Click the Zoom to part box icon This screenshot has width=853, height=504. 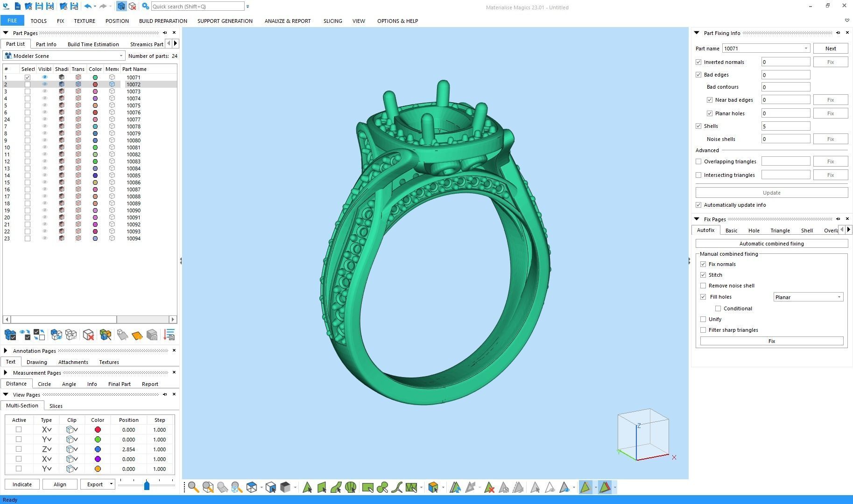click(208, 488)
